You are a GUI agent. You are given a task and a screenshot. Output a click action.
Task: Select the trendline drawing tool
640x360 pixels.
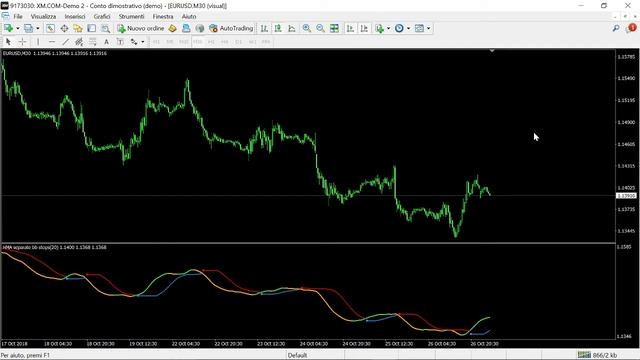65,42
